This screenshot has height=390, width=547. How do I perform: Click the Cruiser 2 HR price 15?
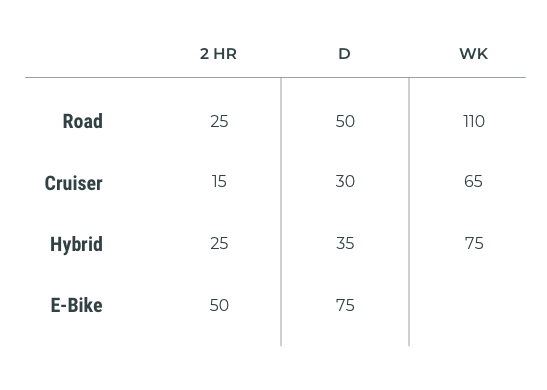[x=219, y=181]
